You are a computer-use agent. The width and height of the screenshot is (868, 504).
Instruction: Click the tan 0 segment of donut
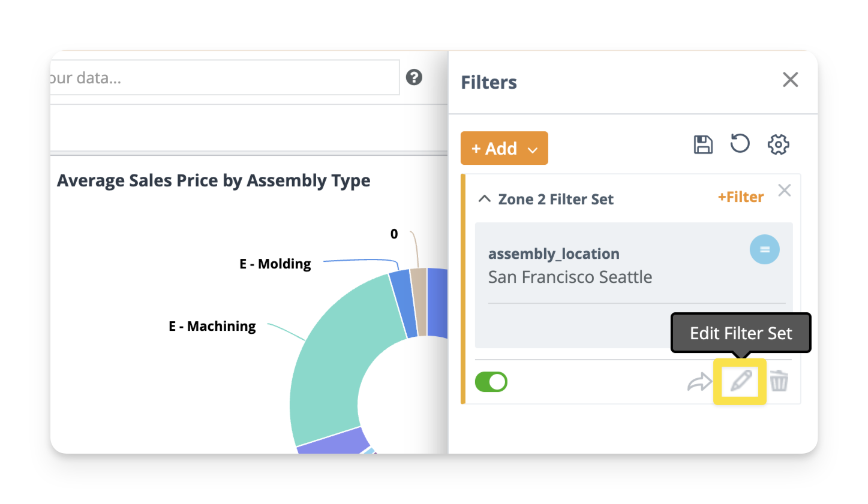click(x=419, y=300)
